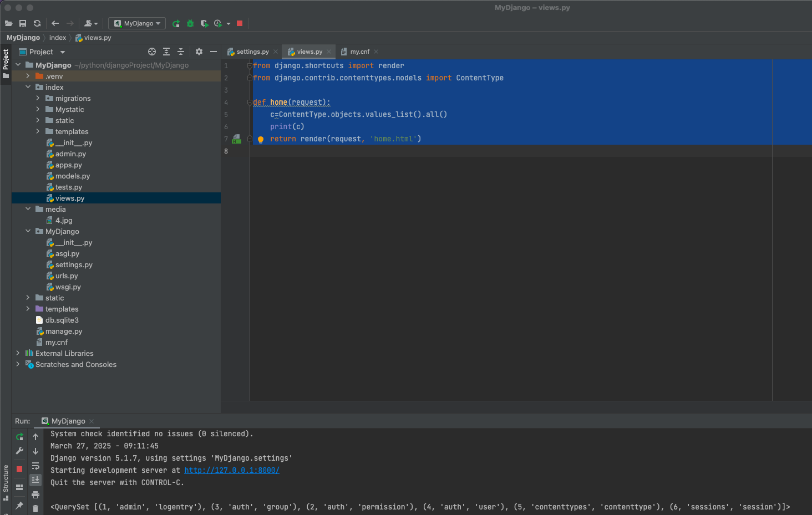Expand the migrations folder

coord(38,98)
